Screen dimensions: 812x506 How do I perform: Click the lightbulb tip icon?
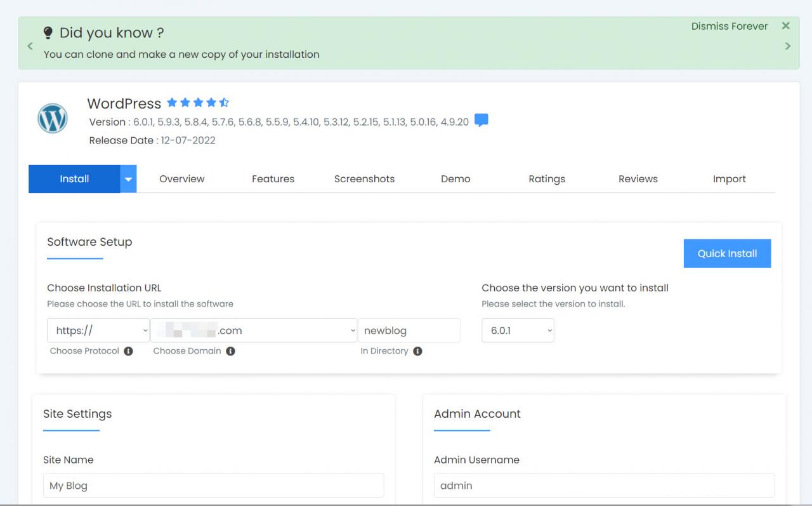48,32
